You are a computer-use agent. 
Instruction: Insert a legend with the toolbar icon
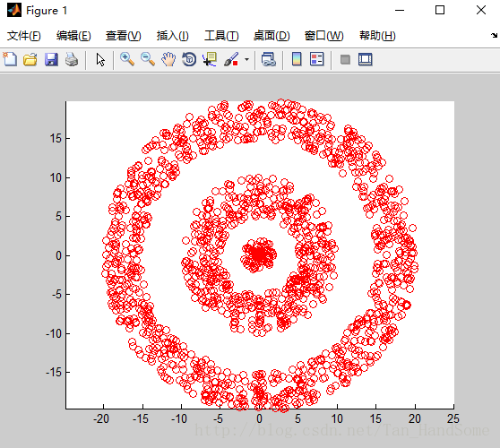tap(316, 59)
